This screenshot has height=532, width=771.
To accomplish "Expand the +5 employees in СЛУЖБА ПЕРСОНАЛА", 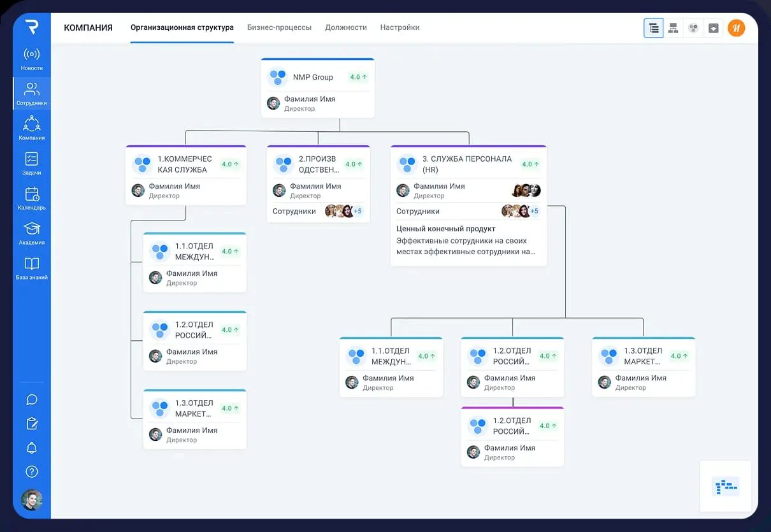I will pos(535,212).
